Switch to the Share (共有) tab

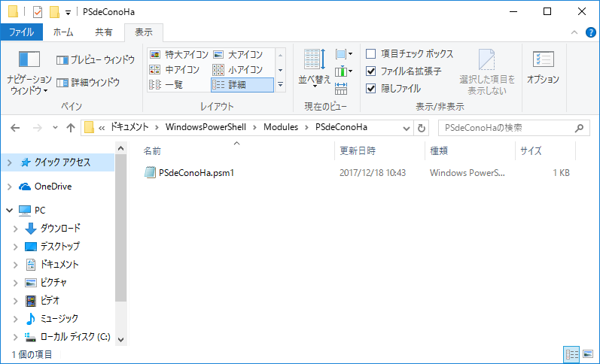[x=104, y=32]
